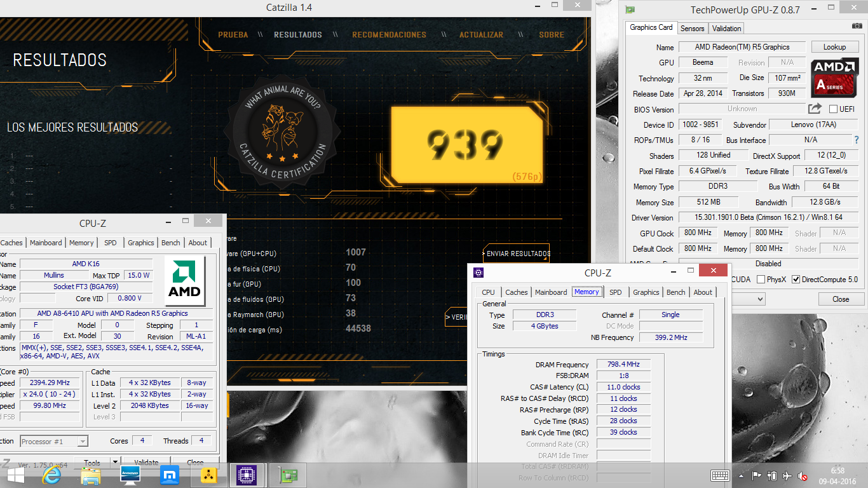
Task: Click the Driver Version field in GPU-Z
Action: (768, 217)
